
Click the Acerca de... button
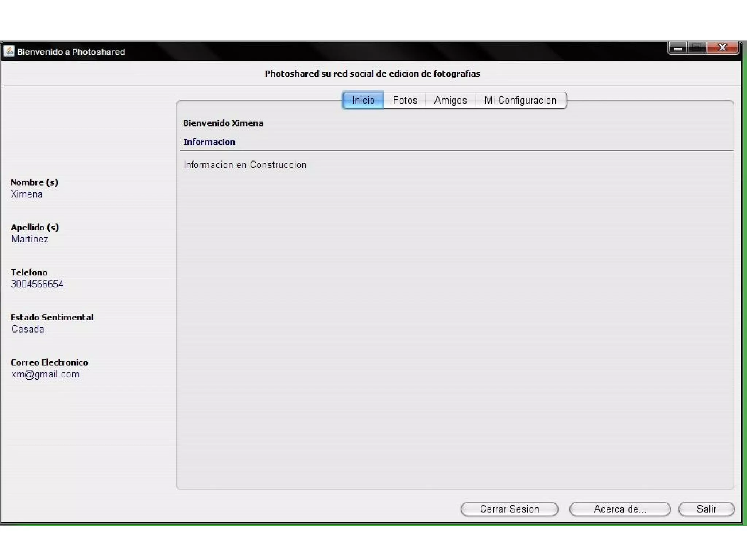[620, 509]
